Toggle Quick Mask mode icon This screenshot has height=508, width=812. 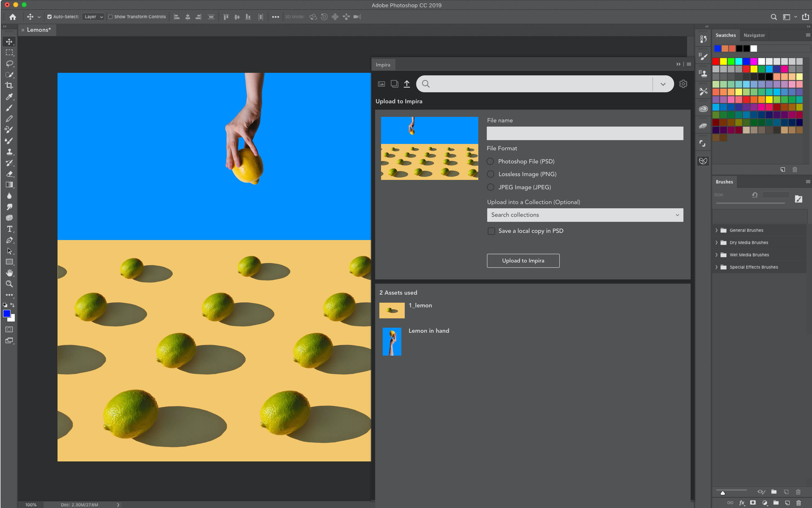coord(9,330)
